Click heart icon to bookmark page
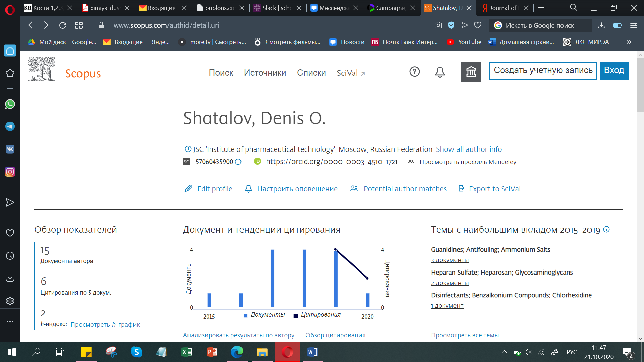 (478, 25)
